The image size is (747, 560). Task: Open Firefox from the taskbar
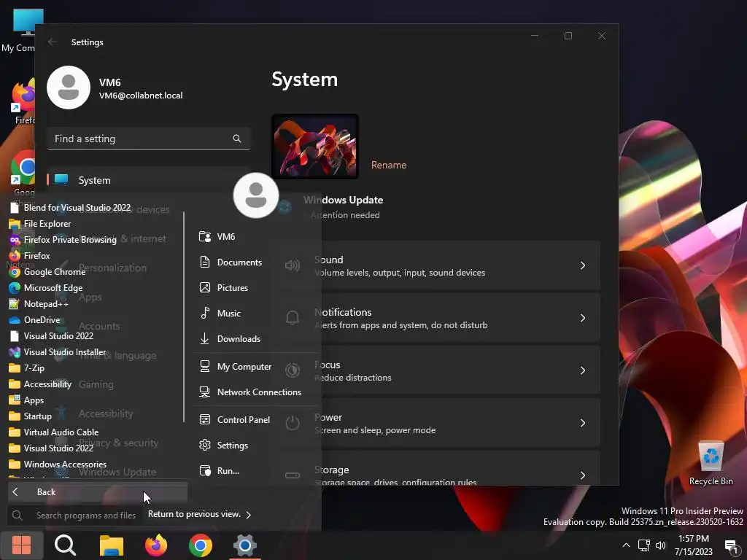(x=156, y=545)
